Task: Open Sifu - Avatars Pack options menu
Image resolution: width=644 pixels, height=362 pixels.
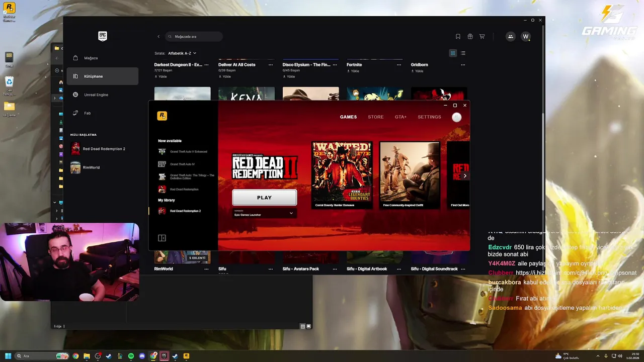Action: coord(335,269)
